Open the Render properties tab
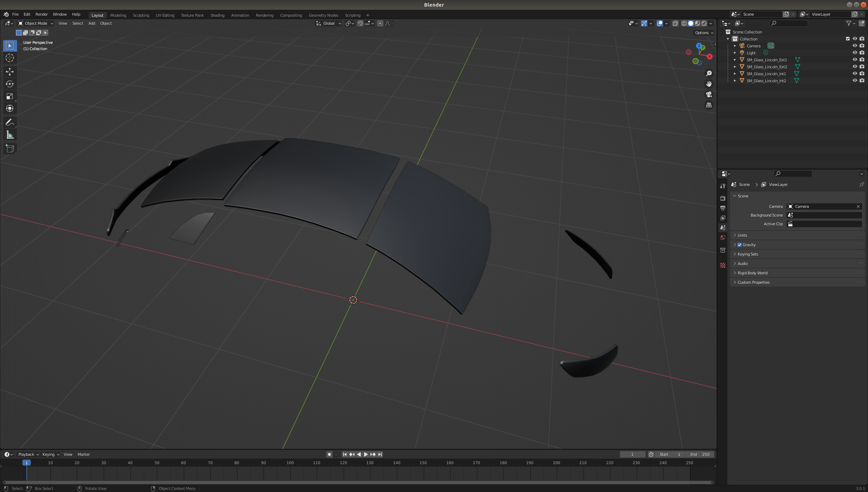The height and width of the screenshot is (492, 868). 723,198
